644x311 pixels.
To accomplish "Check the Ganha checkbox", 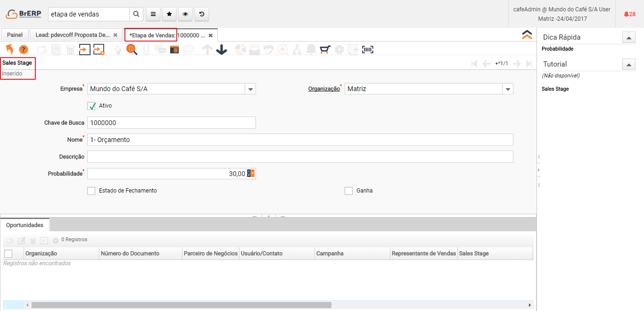I will click(x=349, y=191).
